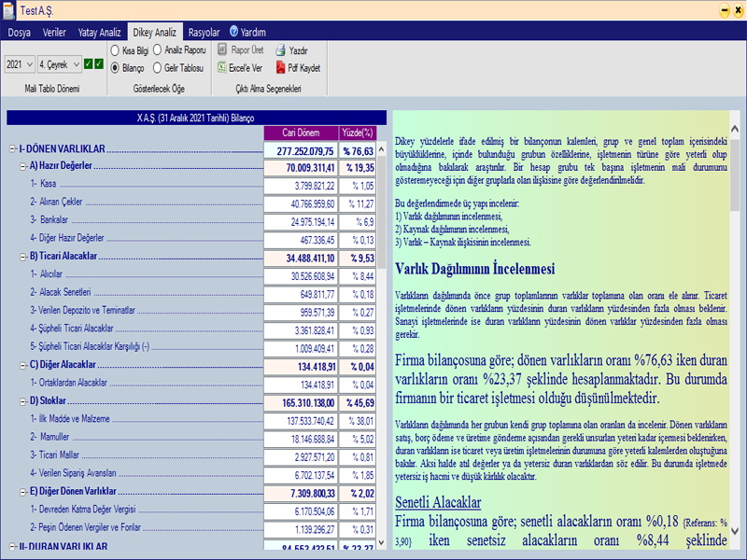
Task: Close the Test A.Ş. window
Action: coord(739,10)
